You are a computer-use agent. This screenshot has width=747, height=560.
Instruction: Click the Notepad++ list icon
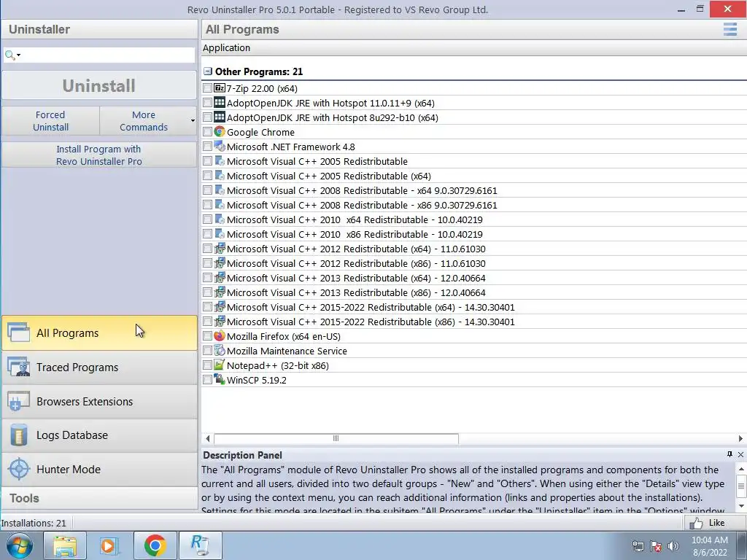pos(219,365)
